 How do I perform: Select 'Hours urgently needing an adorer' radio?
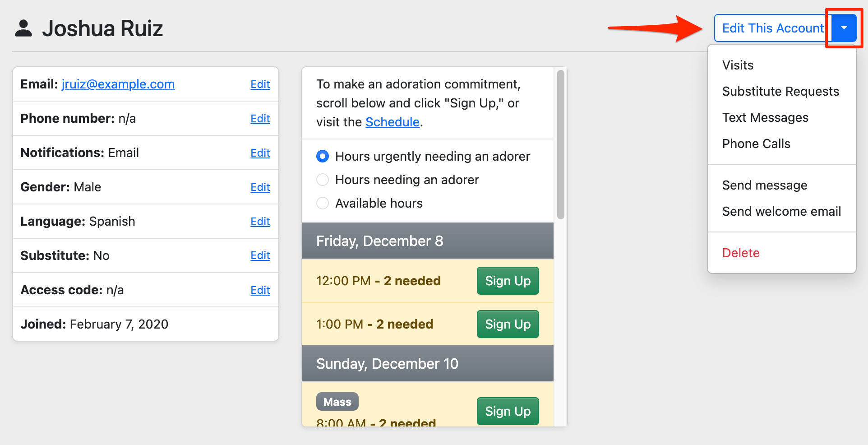pos(323,156)
